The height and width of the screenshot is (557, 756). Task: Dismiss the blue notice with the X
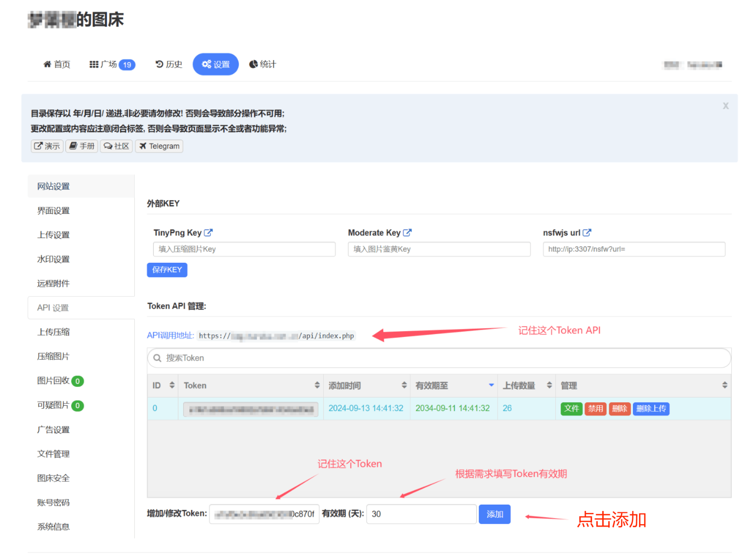point(726,106)
